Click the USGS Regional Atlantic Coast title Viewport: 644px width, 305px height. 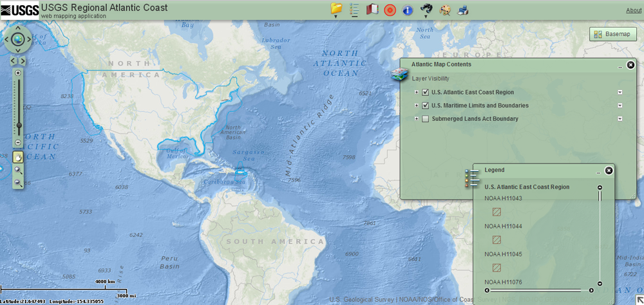(x=104, y=7)
